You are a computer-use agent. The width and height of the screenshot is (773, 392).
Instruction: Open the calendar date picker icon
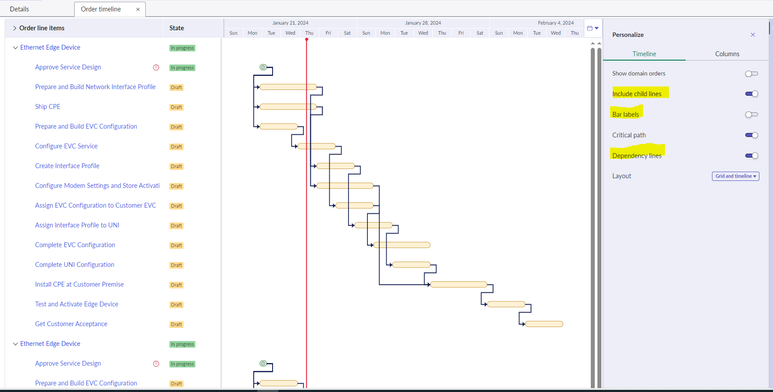point(593,29)
